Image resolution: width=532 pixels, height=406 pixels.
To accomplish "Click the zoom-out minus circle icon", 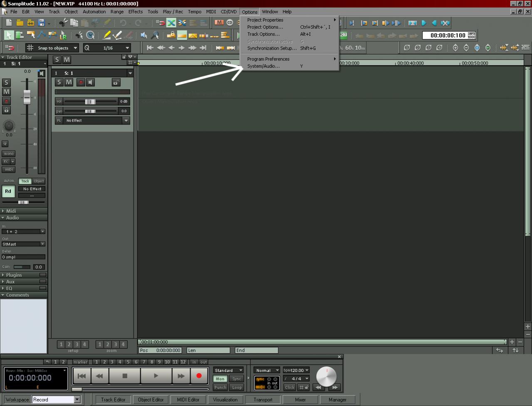I will click(x=466, y=48).
